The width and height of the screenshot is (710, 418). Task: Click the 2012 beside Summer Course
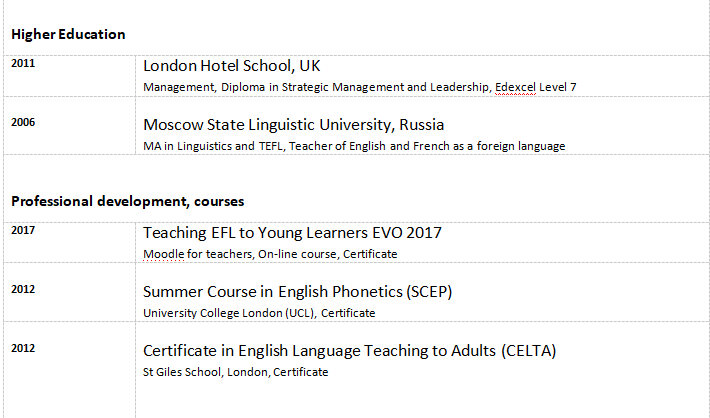pyautogui.click(x=23, y=289)
